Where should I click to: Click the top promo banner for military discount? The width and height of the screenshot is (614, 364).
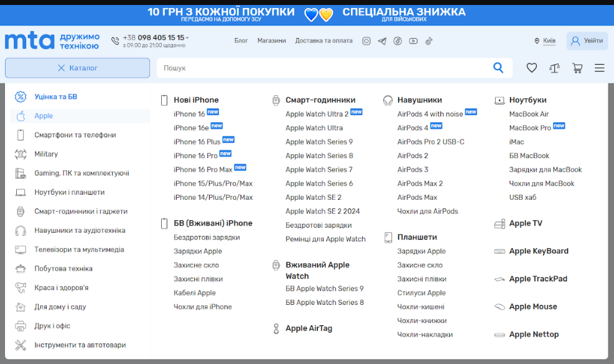pos(404,14)
